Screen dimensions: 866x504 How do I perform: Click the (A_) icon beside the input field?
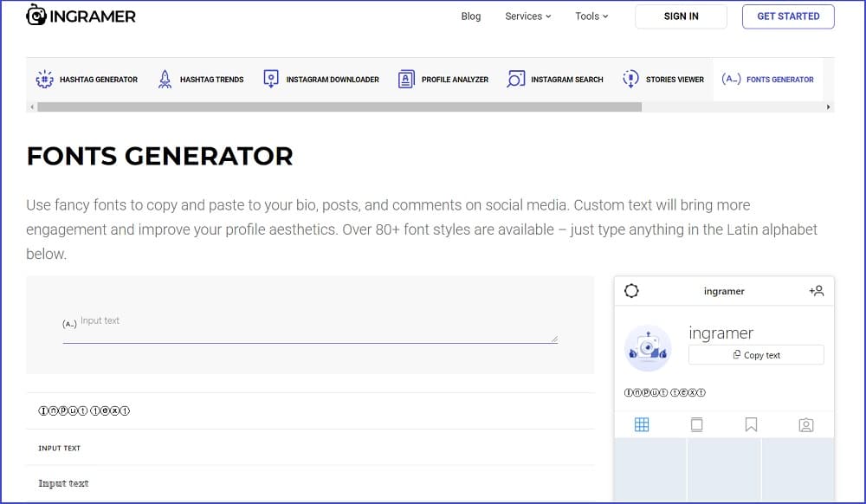[x=69, y=324]
